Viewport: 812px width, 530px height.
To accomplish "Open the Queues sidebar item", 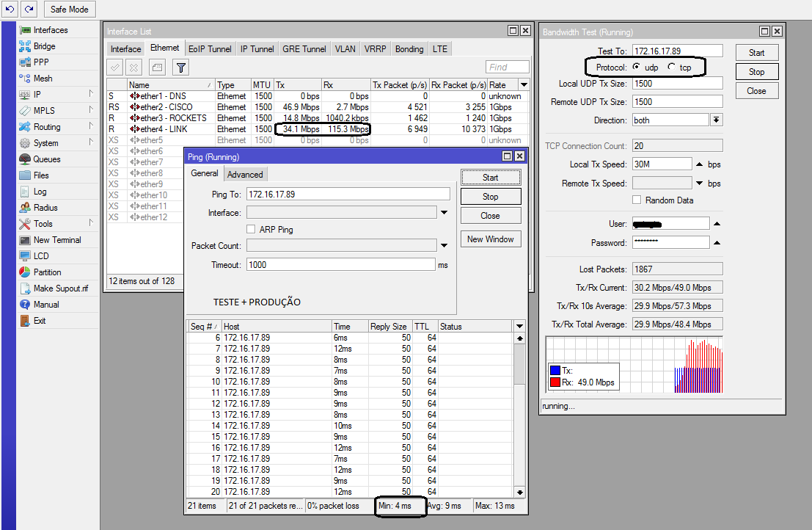I will pyautogui.click(x=47, y=159).
